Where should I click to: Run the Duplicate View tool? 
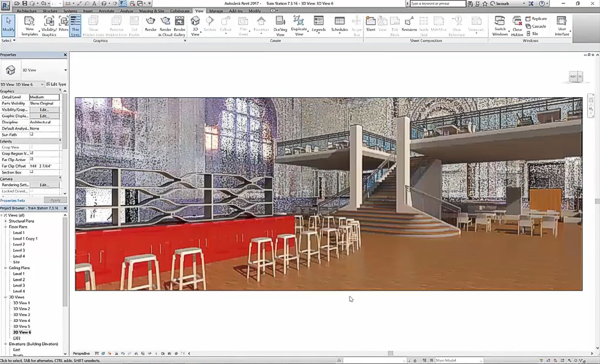(299, 26)
